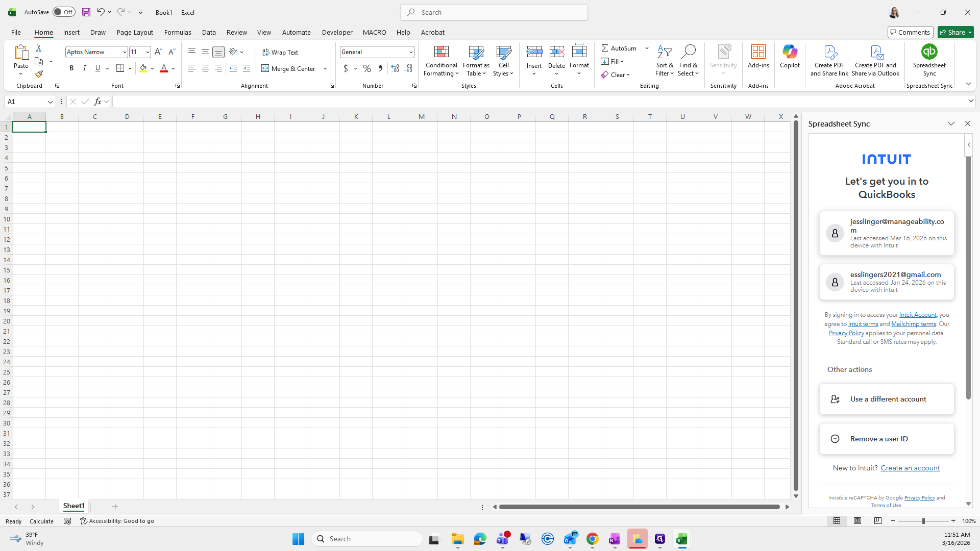The image size is (980, 551).
Task: Open the Data ribbon tab
Action: point(209,32)
